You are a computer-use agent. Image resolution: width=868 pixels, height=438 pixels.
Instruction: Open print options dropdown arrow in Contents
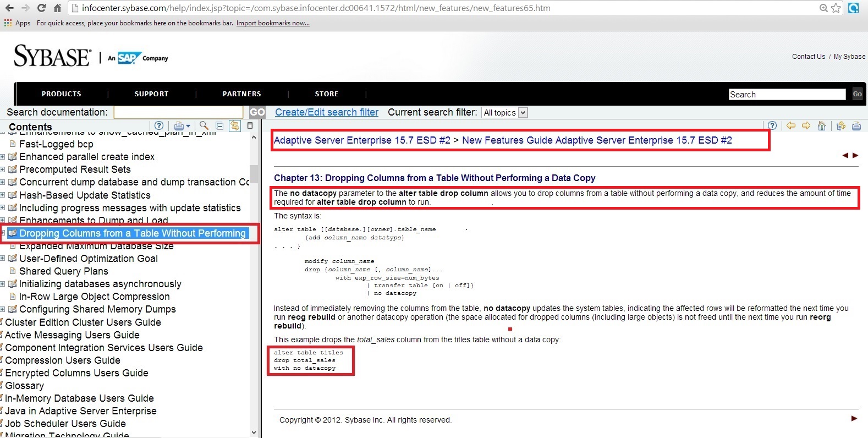[x=188, y=126]
